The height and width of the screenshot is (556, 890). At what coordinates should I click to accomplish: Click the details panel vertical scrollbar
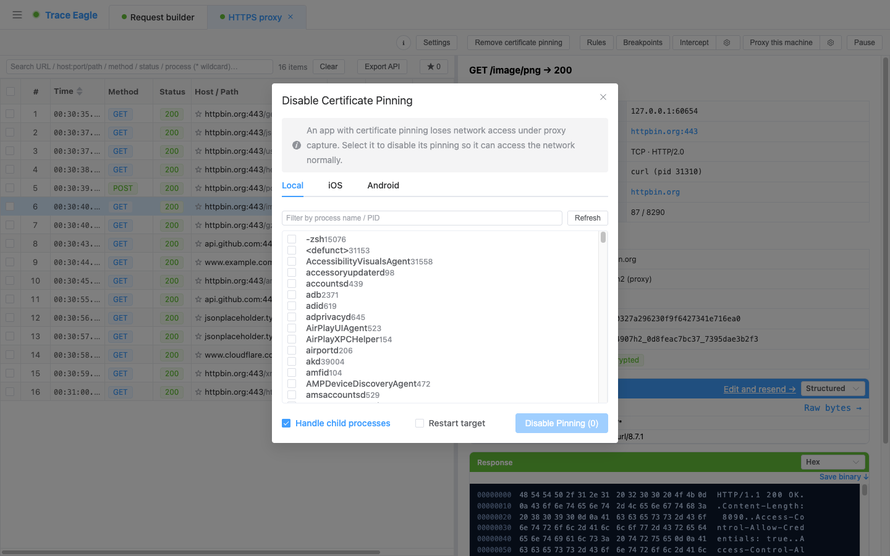click(x=885, y=250)
